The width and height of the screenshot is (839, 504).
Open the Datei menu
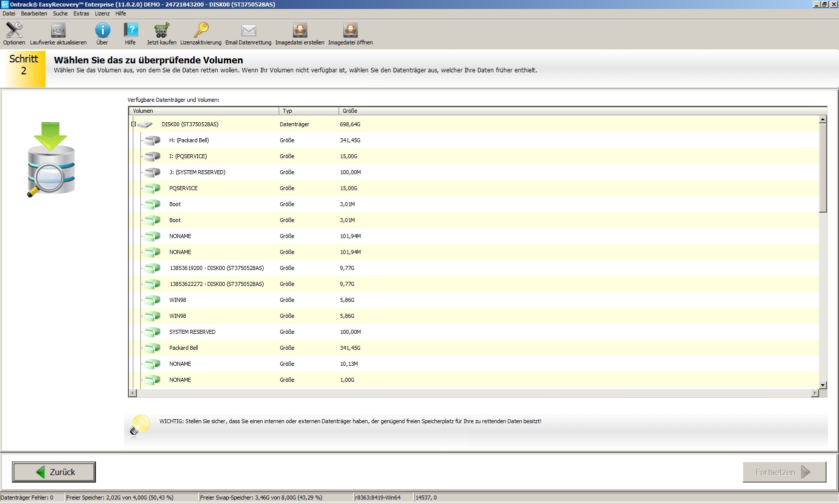(x=9, y=13)
